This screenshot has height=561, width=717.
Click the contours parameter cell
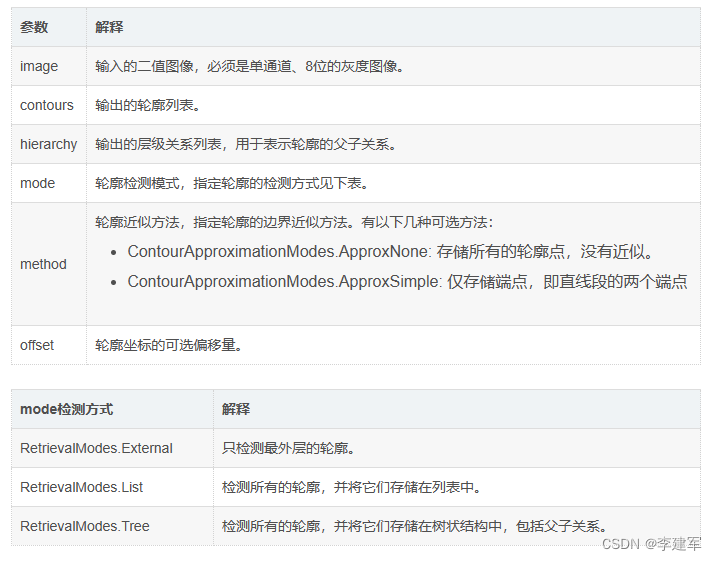coord(47,105)
